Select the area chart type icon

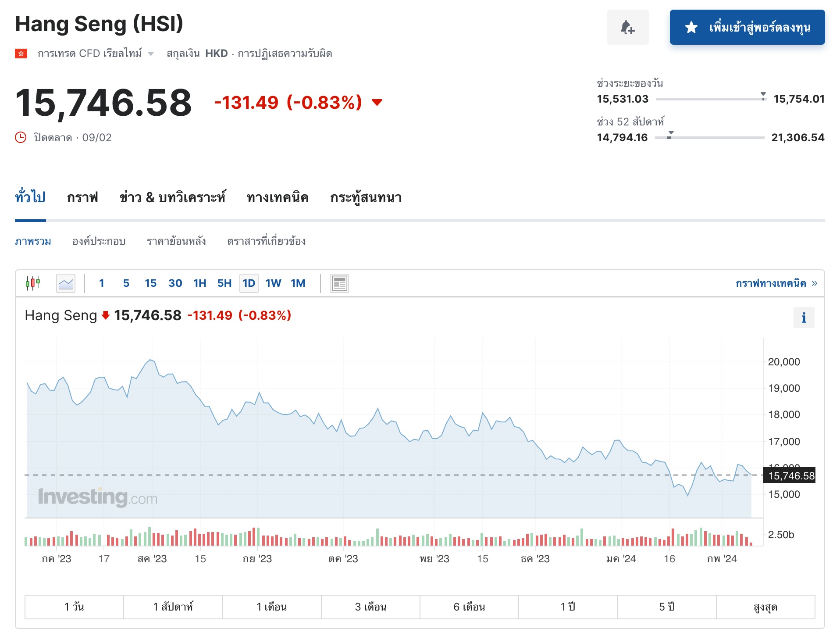pos(66,283)
